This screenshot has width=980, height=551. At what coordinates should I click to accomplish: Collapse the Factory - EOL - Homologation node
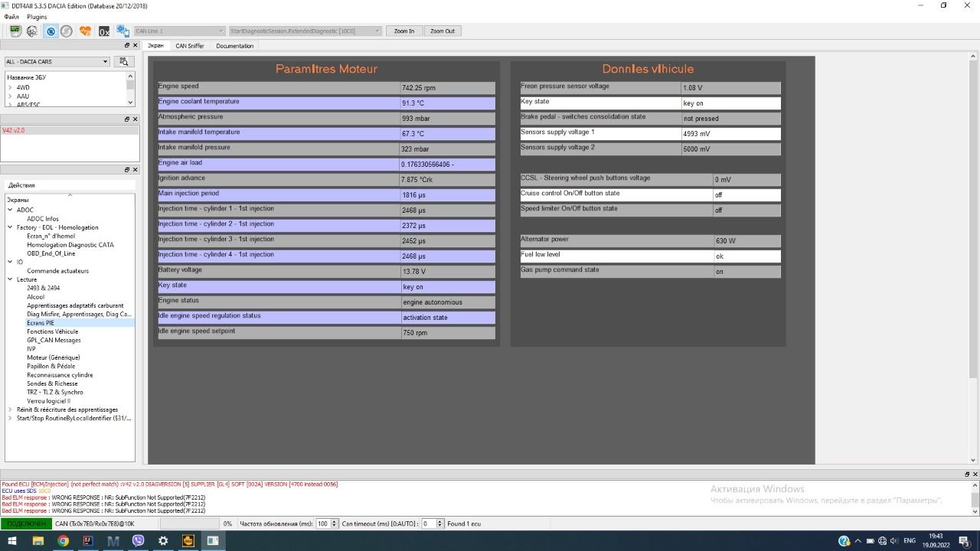(x=10, y=227)
